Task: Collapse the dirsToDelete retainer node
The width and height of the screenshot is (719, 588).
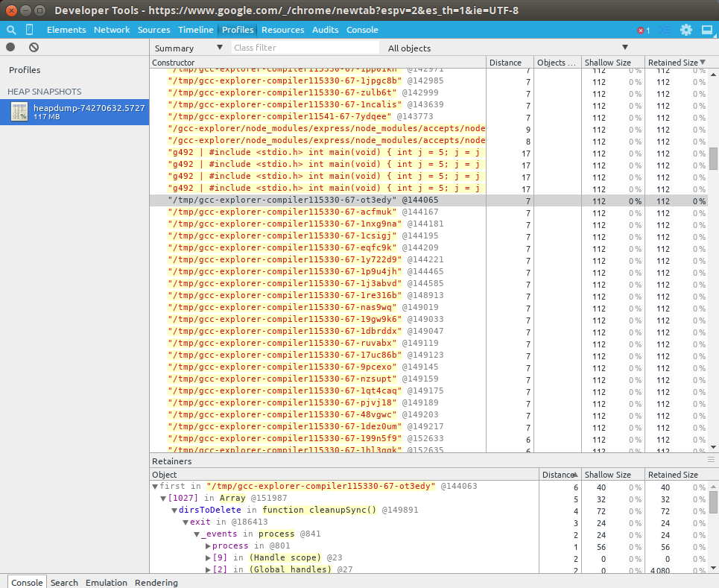Action: [x=174, y=510]
